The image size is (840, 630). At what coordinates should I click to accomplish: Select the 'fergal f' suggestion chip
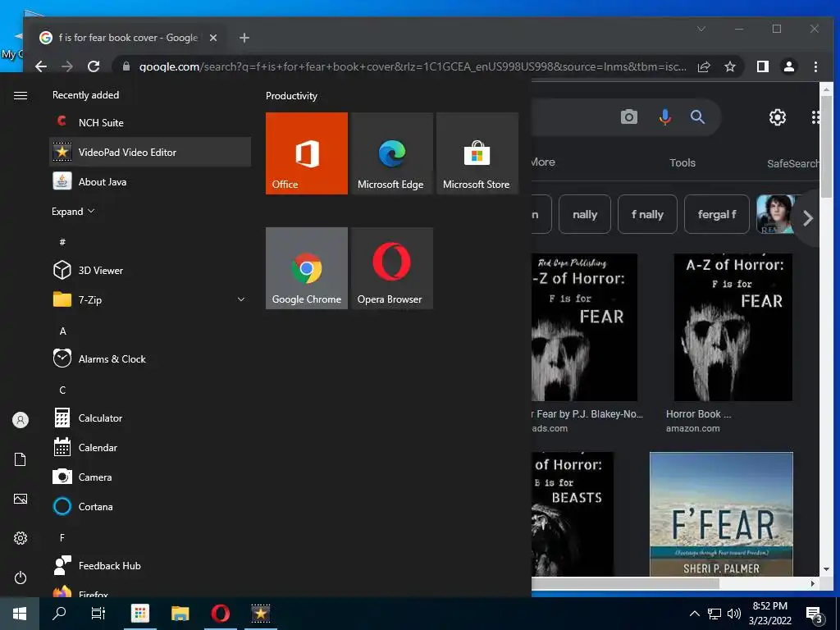pyautogui.click(x=717, y=214)
